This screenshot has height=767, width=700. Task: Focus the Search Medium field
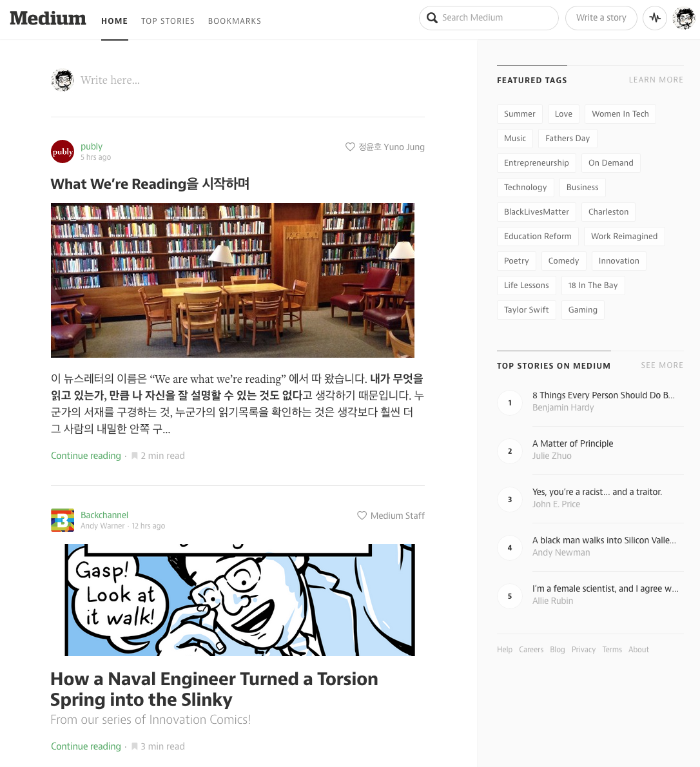489,18
